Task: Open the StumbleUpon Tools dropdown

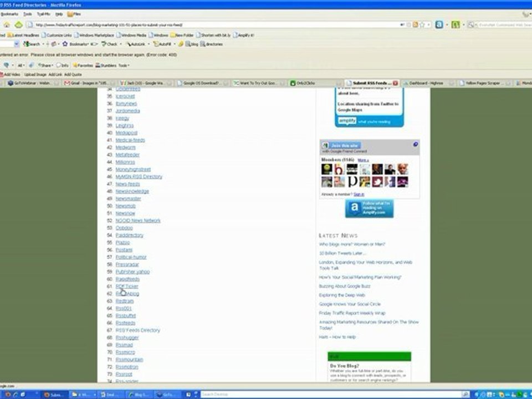Action: coord(124,65)
